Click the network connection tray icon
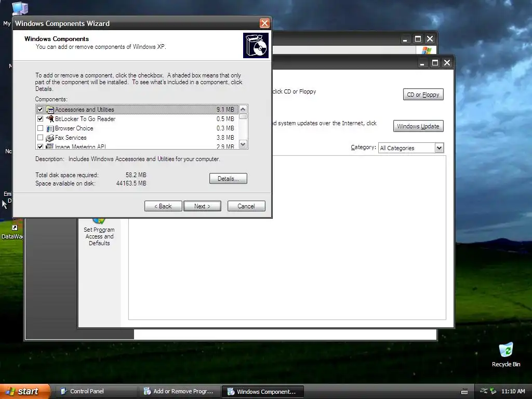Screen dimensions: 532x399 click(484, 391)
